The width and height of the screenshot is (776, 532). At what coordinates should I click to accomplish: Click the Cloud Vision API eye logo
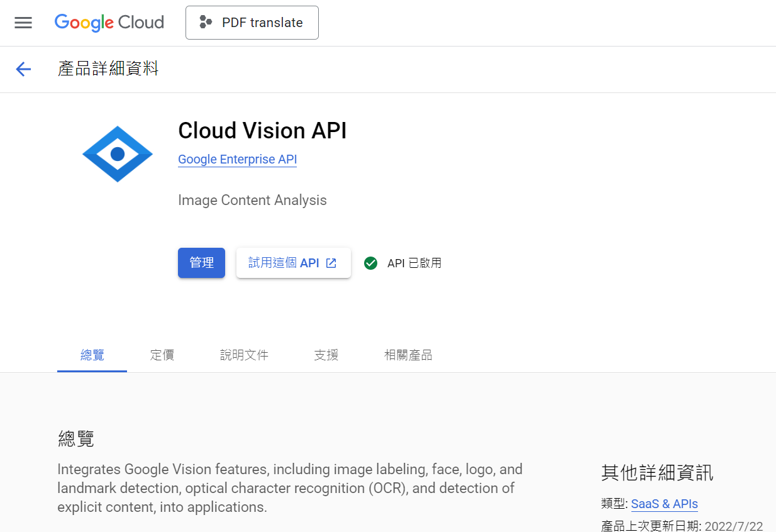118,154
